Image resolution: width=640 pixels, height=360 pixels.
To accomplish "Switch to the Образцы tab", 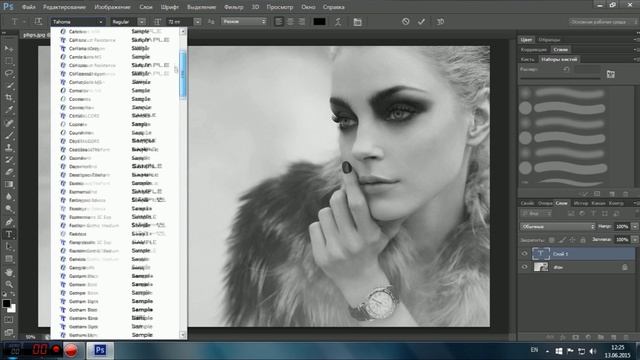I will pos(549,40).
